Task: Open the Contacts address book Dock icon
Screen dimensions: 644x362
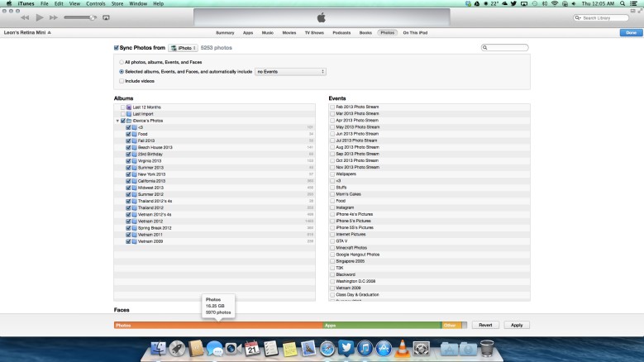Action: (x=196, y=349)
